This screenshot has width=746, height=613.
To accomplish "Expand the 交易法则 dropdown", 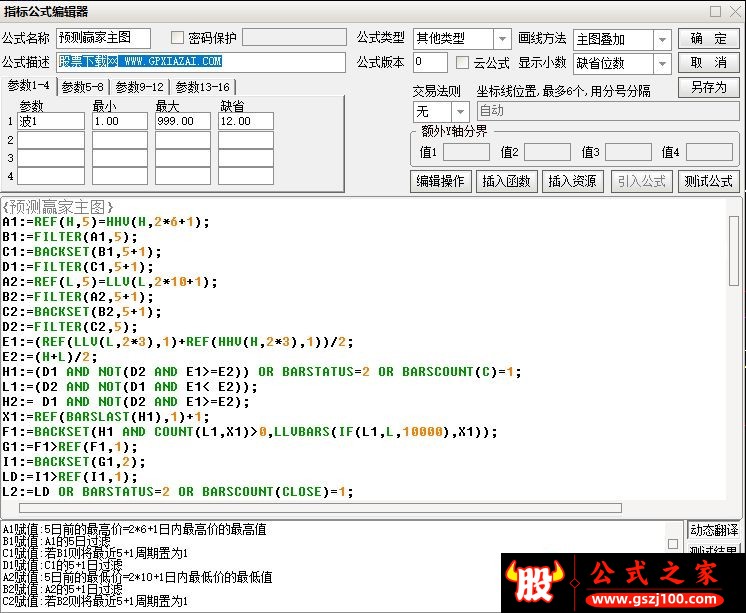I will (x=460, y=112).
